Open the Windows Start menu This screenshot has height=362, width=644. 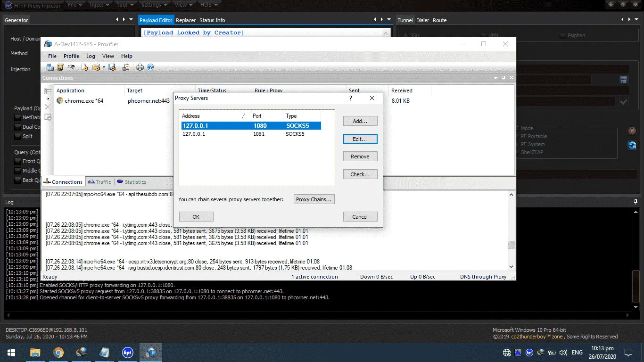click(11, 353)
